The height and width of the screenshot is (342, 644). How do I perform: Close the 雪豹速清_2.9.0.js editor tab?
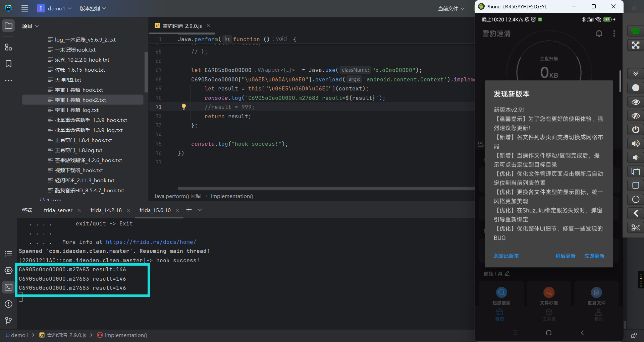pyautogui.click(x=208, y=25)
